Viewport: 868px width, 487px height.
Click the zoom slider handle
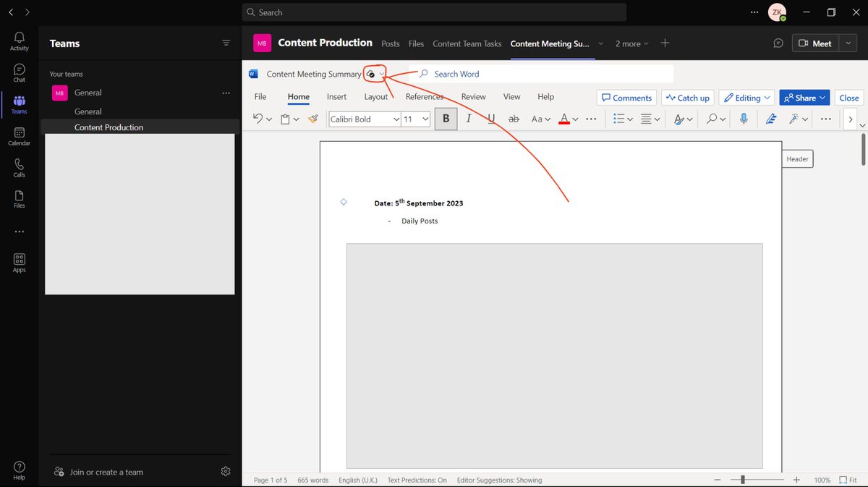pyautogui.click(x=742, y=480)
